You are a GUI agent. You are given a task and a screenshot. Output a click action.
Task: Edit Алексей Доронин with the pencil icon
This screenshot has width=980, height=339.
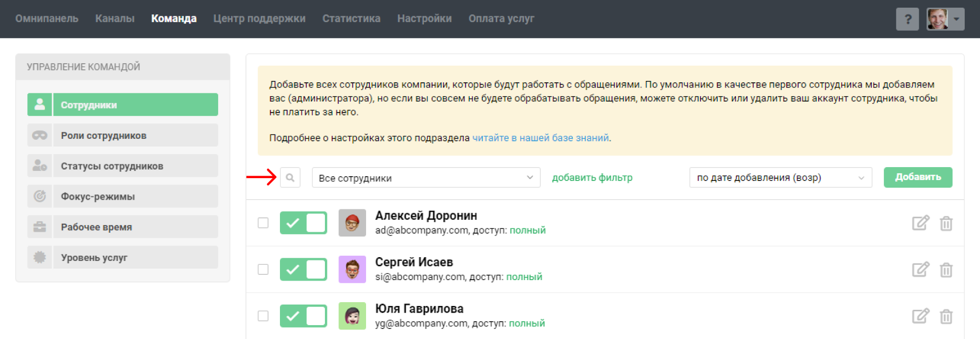click(x=920, y=223)
